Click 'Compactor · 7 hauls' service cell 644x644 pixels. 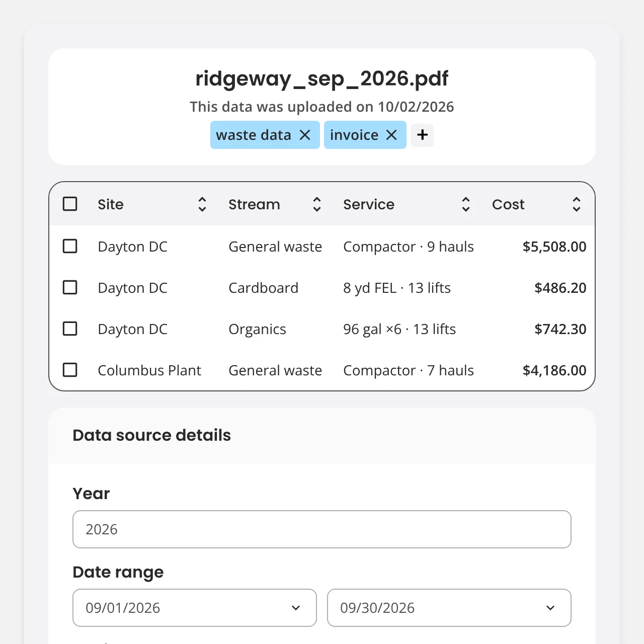coord(409,370)
